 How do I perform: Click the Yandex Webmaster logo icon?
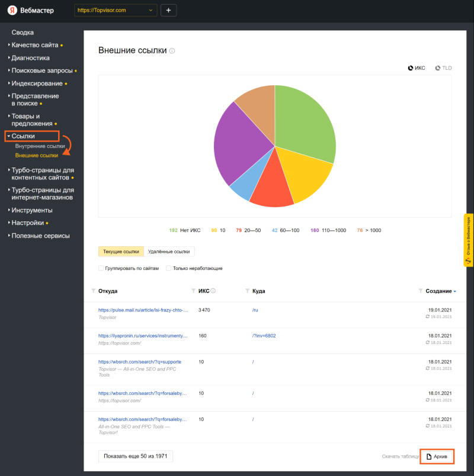pos(12,11)
